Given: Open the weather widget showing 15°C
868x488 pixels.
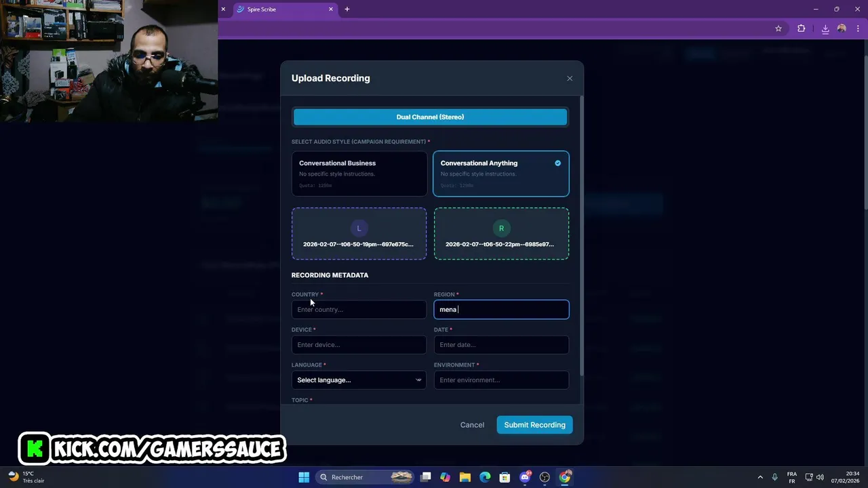Looking at the screenshot, I should point(26,477).
